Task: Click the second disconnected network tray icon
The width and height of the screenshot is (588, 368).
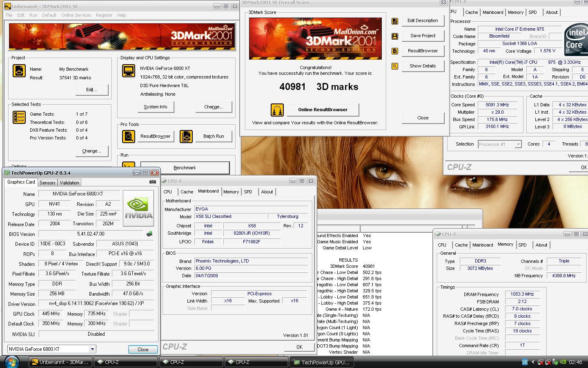Action: [548, 362]
